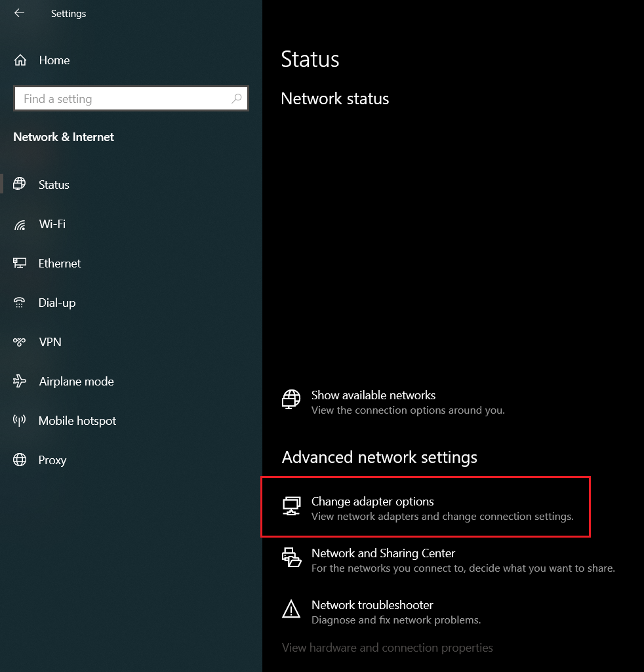Screen dimensions: 644x672
Task: Open Change adapter options
Action: (372, 502)
